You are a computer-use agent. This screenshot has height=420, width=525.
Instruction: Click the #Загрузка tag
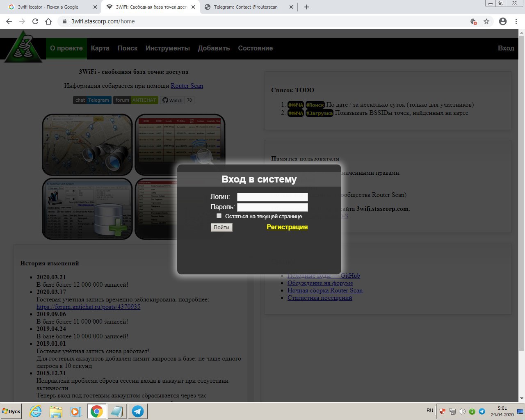pos(319,113)
